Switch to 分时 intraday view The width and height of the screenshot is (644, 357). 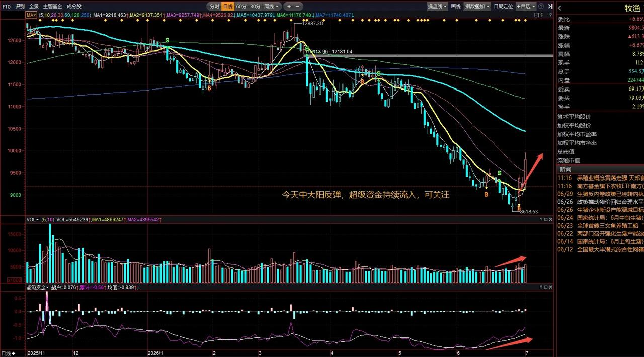pos(214,6)
